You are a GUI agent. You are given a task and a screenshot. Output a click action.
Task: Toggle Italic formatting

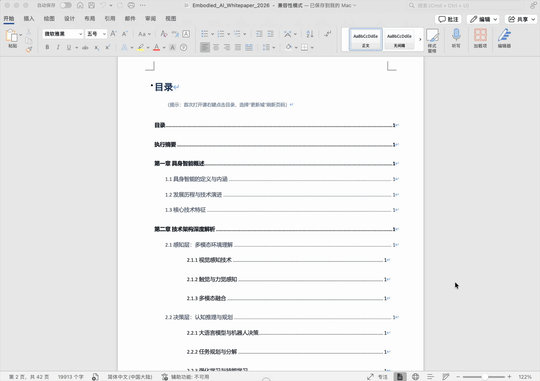pyautogui.click(x=58, y=47)
